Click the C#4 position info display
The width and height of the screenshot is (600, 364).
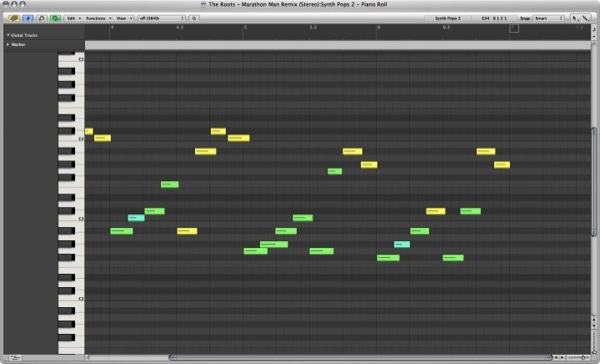point(494,18)
